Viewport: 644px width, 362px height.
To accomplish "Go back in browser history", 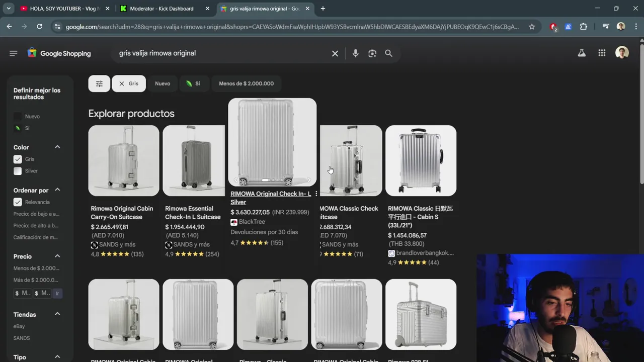I will (9, 27).
